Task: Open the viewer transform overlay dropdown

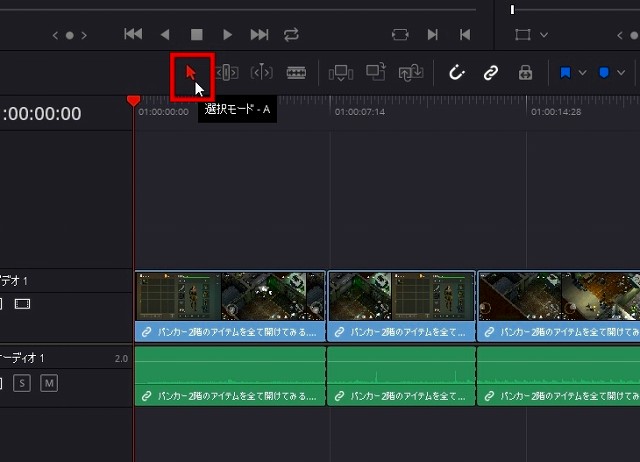Action: (x=544, y=34)
